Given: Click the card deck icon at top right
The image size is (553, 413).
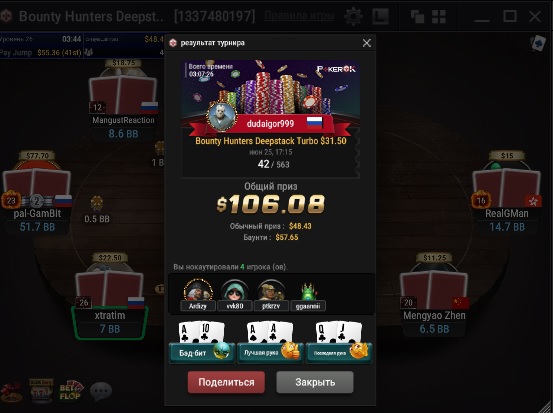Looking at the screenshot, I should tap(538, 43).
